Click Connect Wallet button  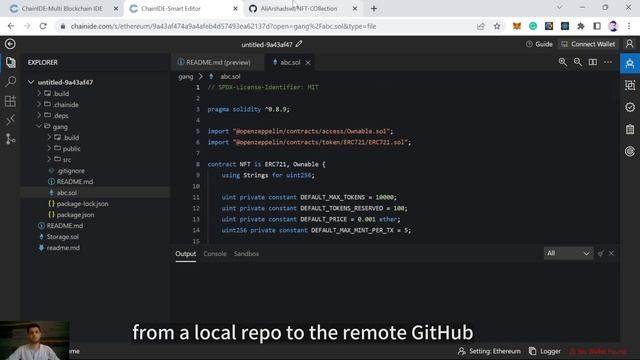pos(588,44)
